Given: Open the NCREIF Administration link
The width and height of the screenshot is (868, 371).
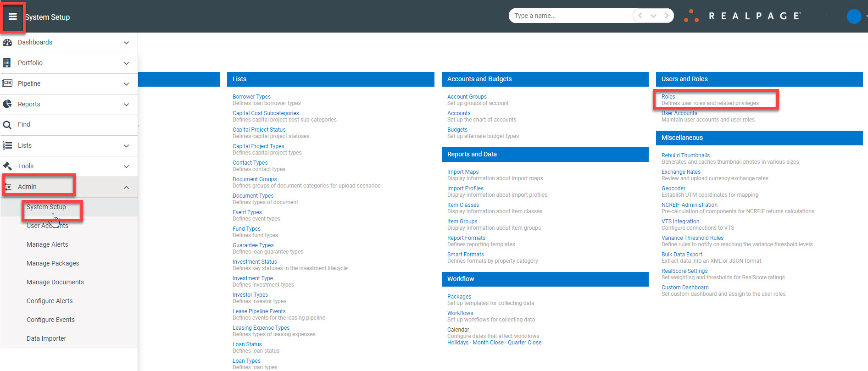Looking at the screenshot, I should pyautogui.click(x=690, y=205).
